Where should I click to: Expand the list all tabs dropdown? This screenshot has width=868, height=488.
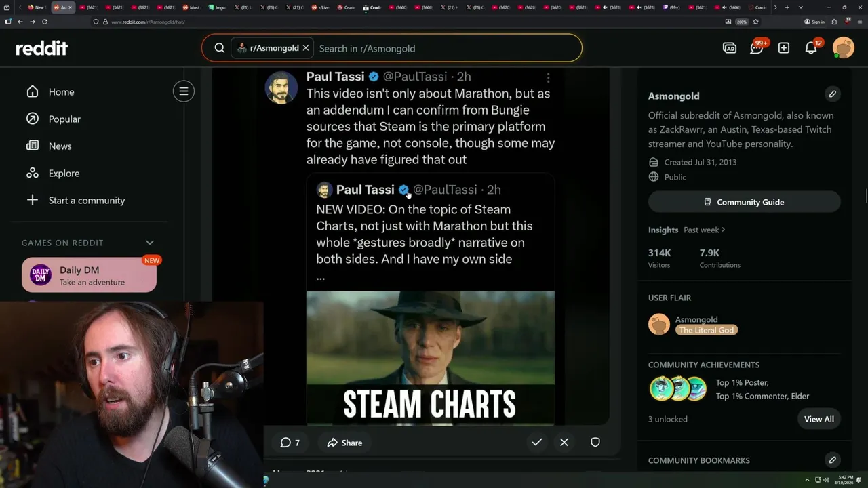coord(801,7)
